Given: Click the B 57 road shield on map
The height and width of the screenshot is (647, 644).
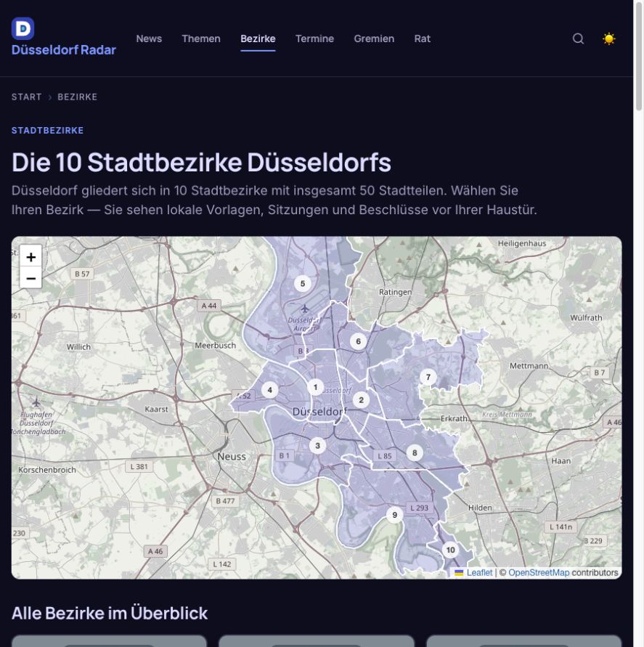Looking at the screenshot, I should 82,274.
